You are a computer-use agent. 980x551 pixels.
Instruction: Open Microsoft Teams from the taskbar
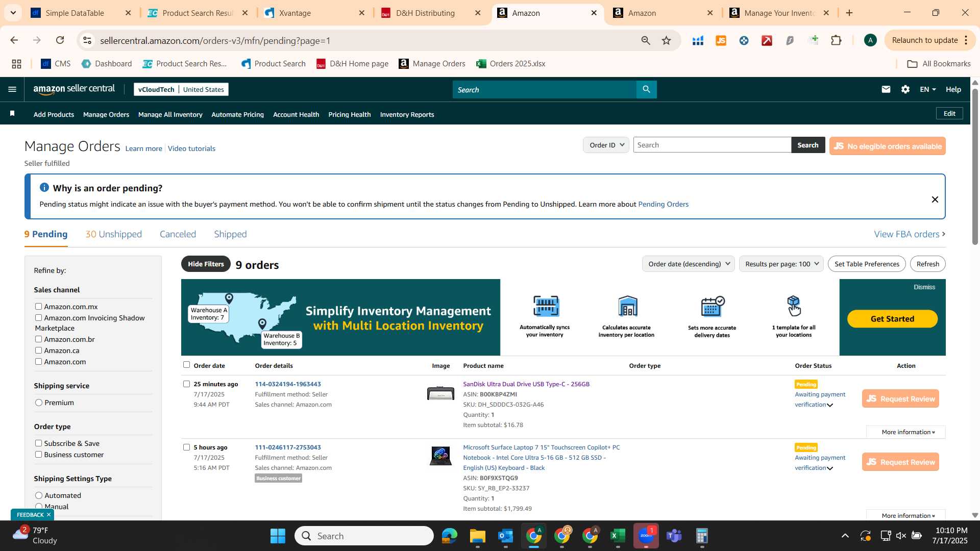point(674,536)
